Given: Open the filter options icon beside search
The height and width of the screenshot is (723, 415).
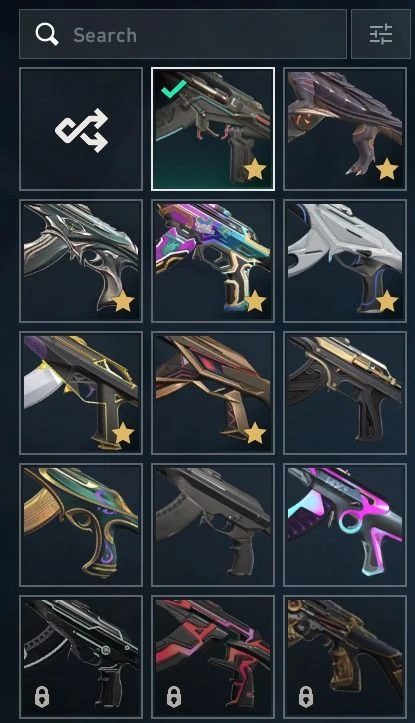Looking at the screenshot, I should (381, 34).
